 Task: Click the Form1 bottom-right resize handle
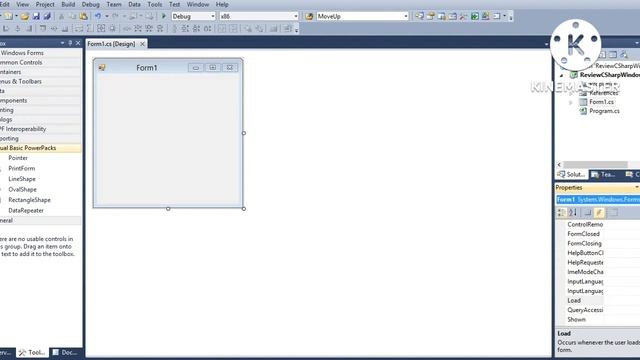[x=244, y=209]
